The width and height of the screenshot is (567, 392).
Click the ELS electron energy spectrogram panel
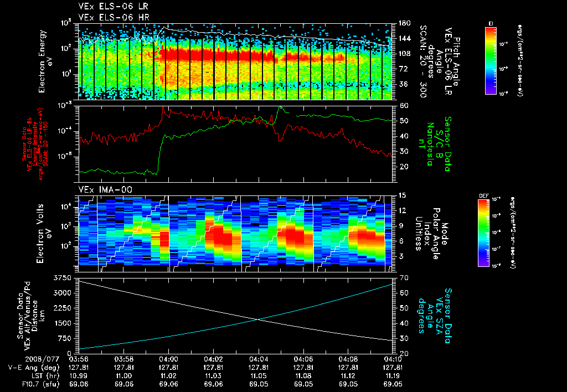pos(235,61)
